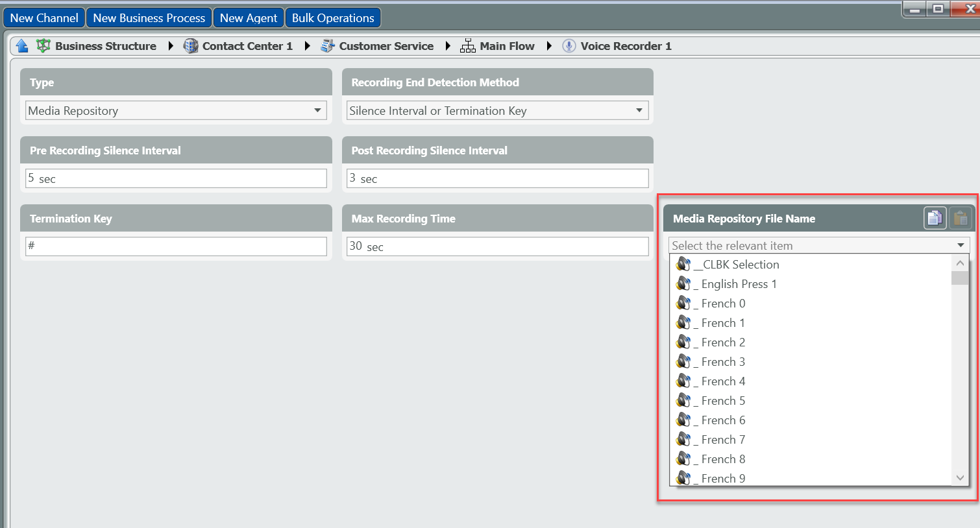Image resolution: width=980 pixels, height=528 pixels.
Task: Click the copy icon in Media Repository header
Action: coord(935,219)
